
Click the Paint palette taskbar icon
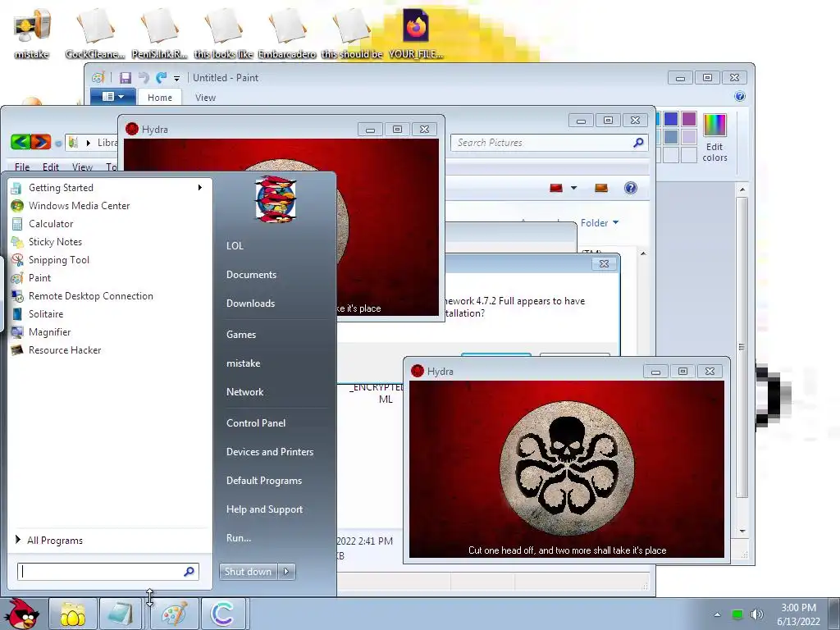click(x=175, y=614)
